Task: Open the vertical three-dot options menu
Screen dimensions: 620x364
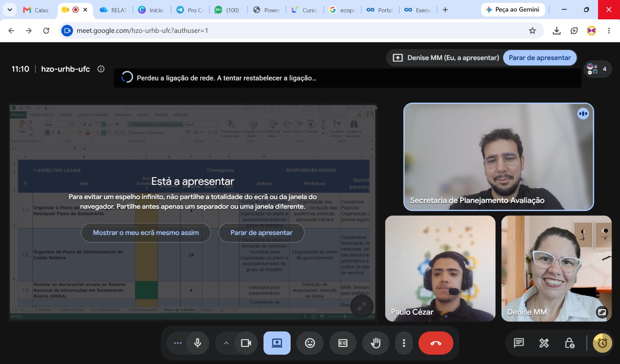Action: 404,343
